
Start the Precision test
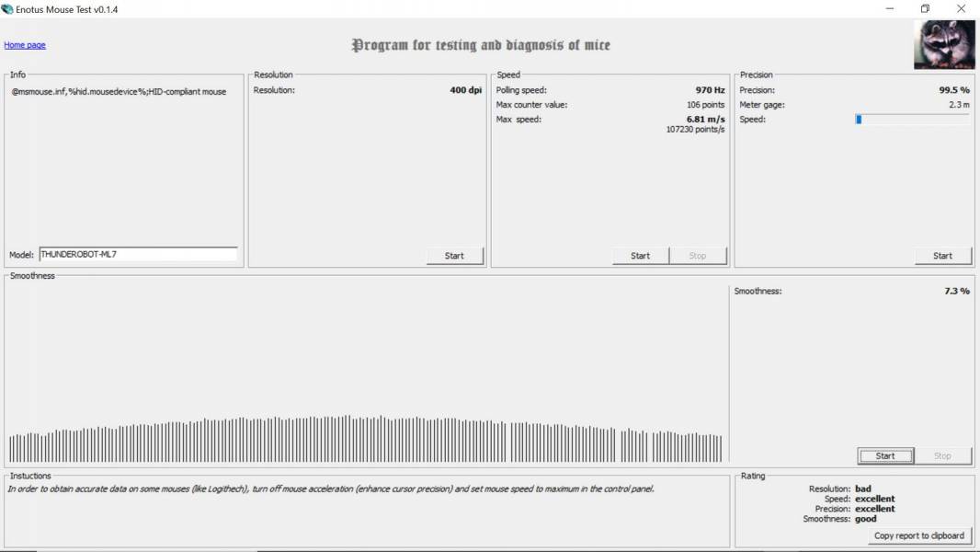pos(942,256)
